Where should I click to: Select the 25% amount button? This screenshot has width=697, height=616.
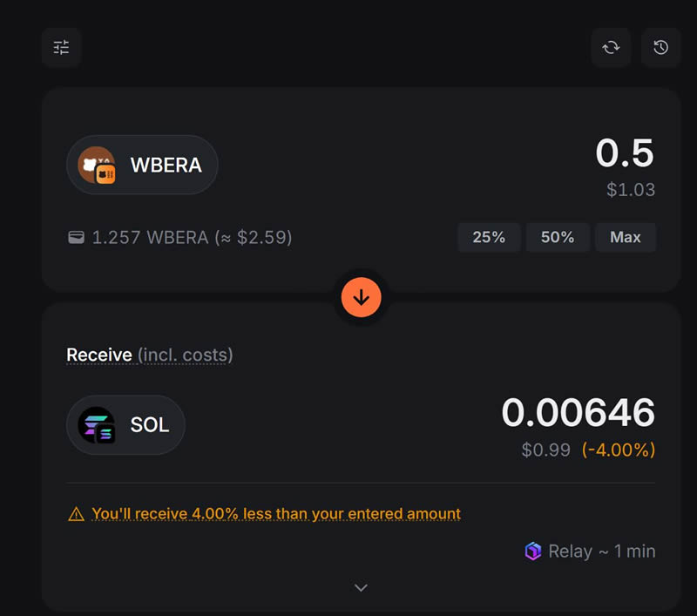[x=489, y=237]
